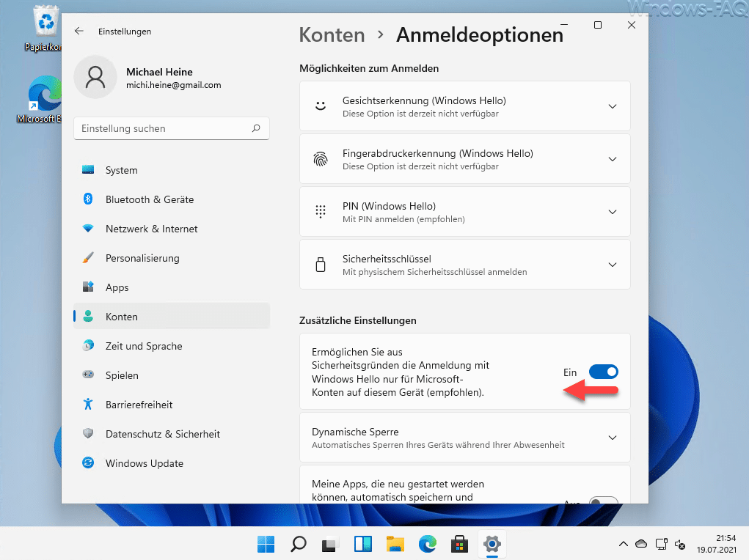Viewport: 749px width, 560px height.
Task: Click the Netzwerk & Internet wifi icon
Action: [88, 228]
